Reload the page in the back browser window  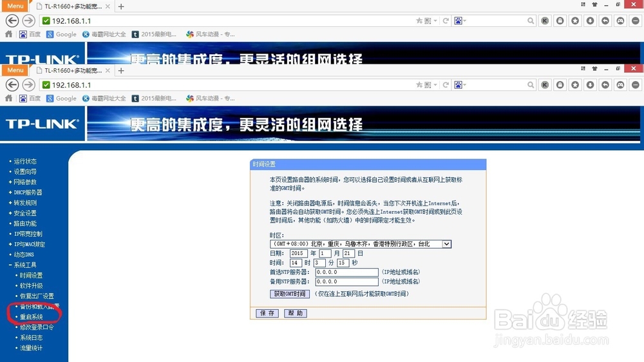pyautogui.click(x=446, y=21)
